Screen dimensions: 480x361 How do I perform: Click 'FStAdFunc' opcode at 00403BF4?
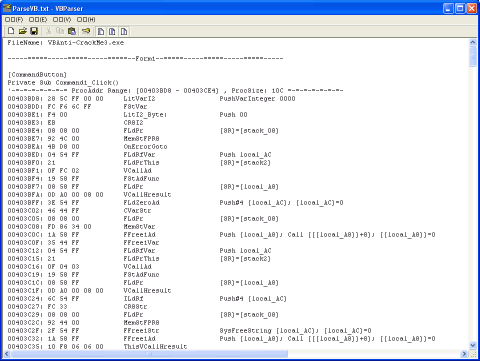click(x=141, y=179)
